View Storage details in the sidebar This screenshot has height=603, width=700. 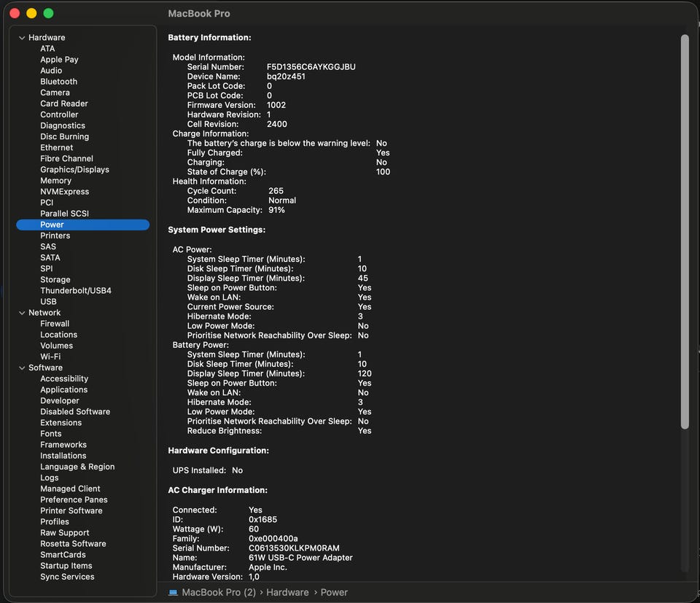(55, 280)
